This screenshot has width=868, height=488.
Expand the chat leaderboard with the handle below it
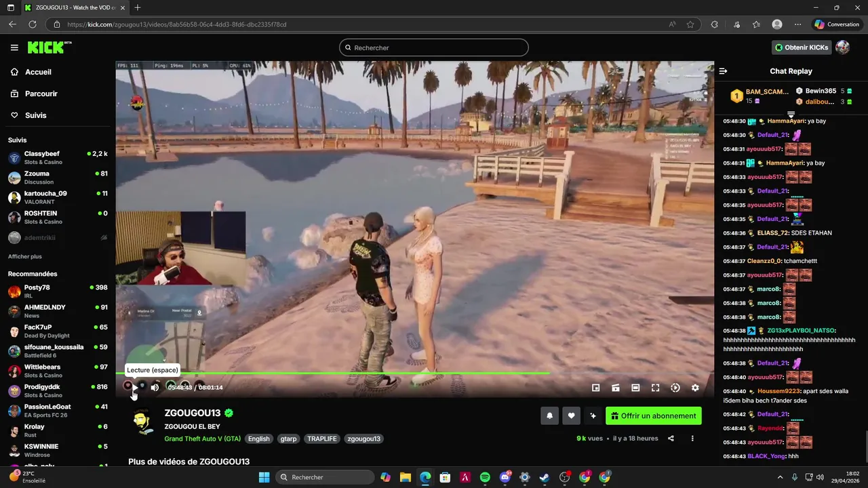pyautogui.click(x=791, y=115)
